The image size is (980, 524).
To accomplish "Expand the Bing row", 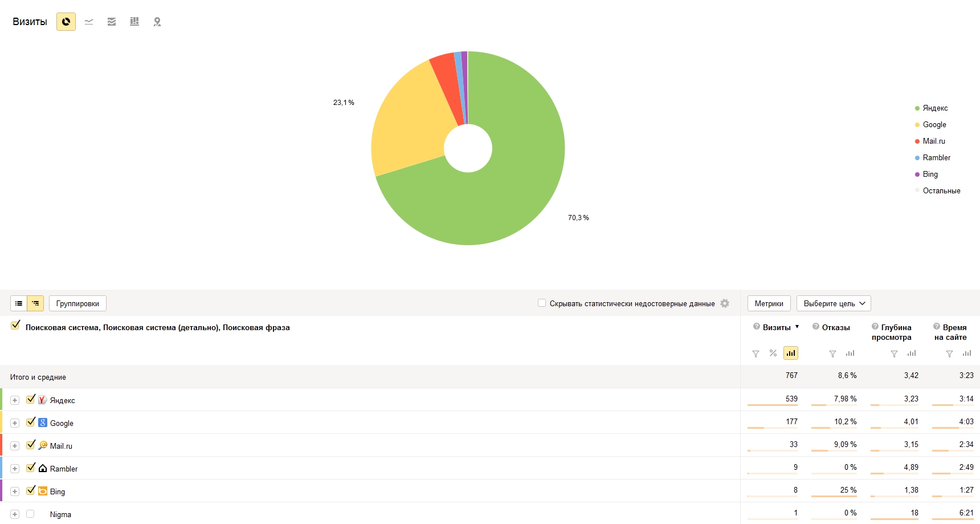I will 15,491.
